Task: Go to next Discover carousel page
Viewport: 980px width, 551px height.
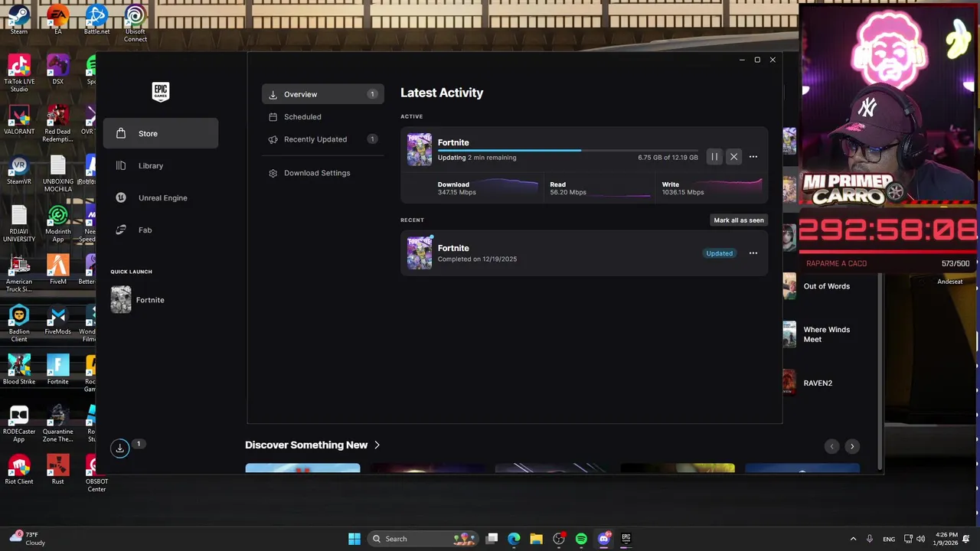Action: (852, 446)
